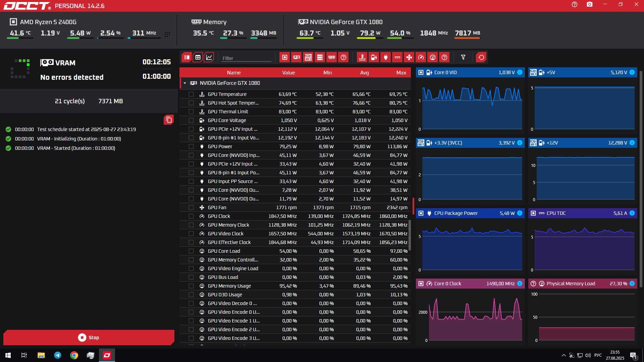Toggle temperature sensor type filter
This screenshot has width=644, height=362.
click(362, 57)
